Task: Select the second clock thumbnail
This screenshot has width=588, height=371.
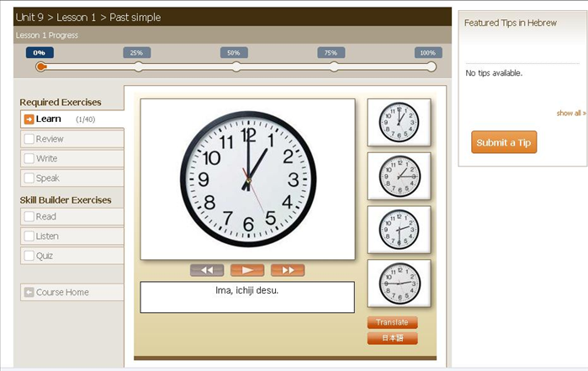Action: point(399,176)
